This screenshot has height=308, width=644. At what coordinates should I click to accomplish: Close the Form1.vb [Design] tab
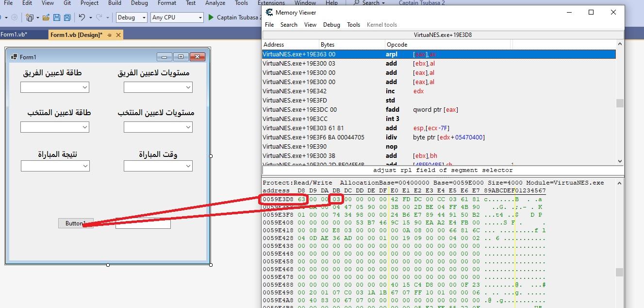click(x=117, y=35)
